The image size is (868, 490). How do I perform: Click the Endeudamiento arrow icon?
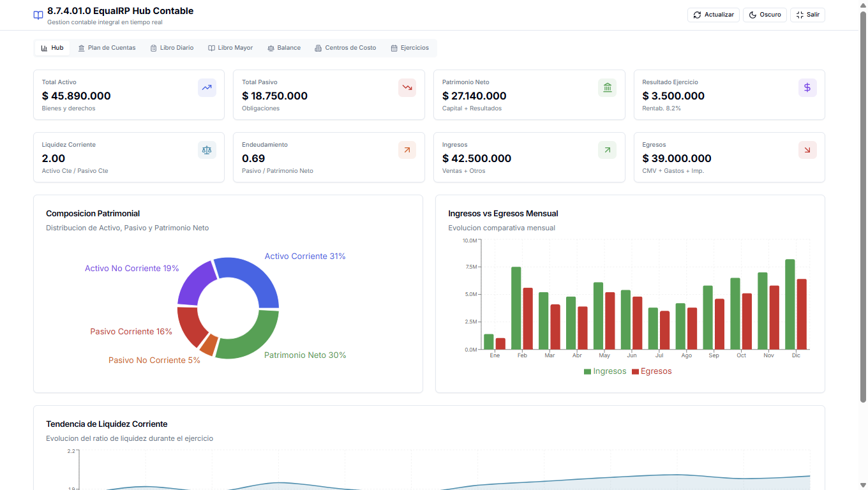coord(407,150)
